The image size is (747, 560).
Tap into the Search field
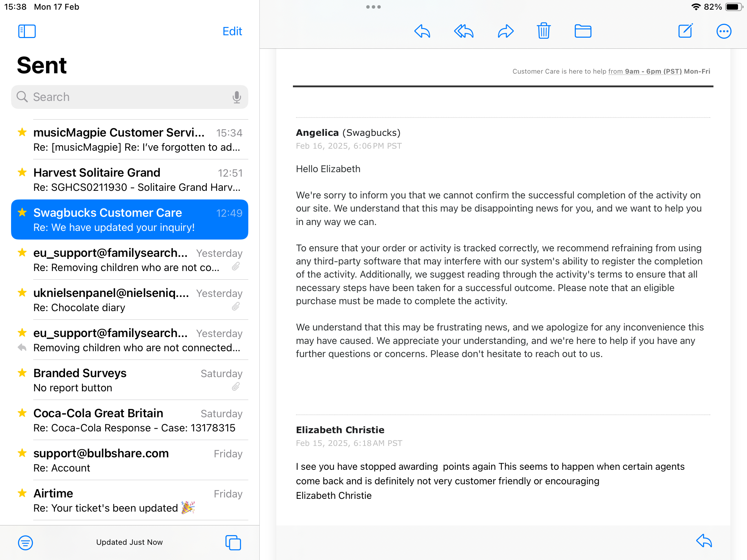pyautogui.click(x=124, y=97)
